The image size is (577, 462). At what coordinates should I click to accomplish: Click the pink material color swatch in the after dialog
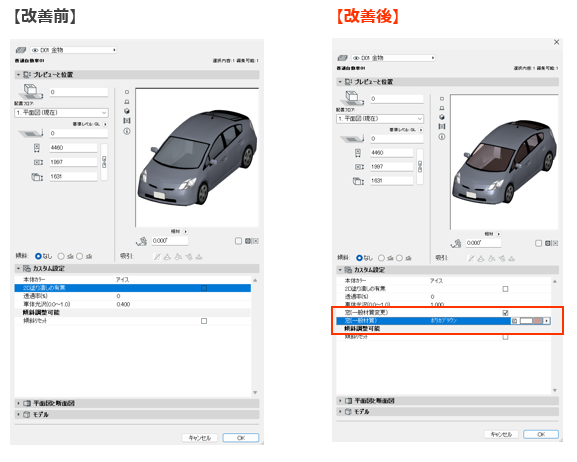pyautogui.click(x=538, y=321)
